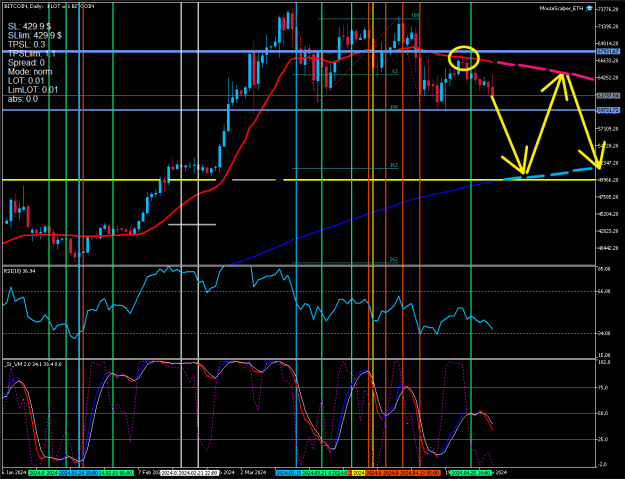Click the _St_VM stochastic indicator label
625x479 pixels.
click(32, 364)
